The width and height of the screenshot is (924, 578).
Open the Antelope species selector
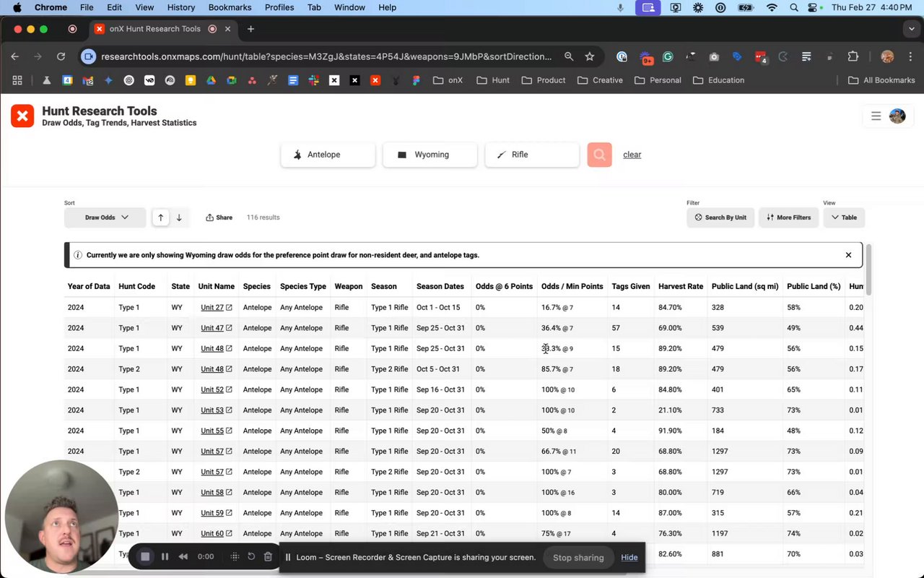[328, 155]
